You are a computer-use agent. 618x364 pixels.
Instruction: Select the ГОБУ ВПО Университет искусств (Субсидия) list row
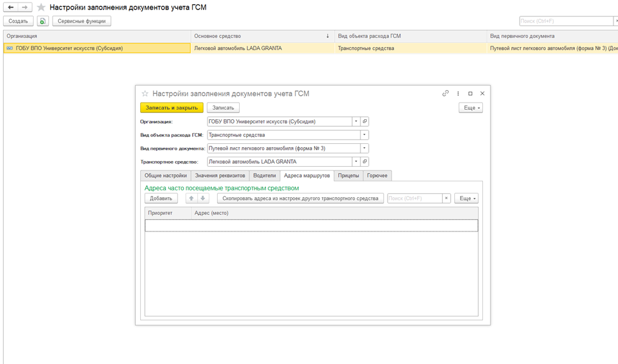coord(97,48)
